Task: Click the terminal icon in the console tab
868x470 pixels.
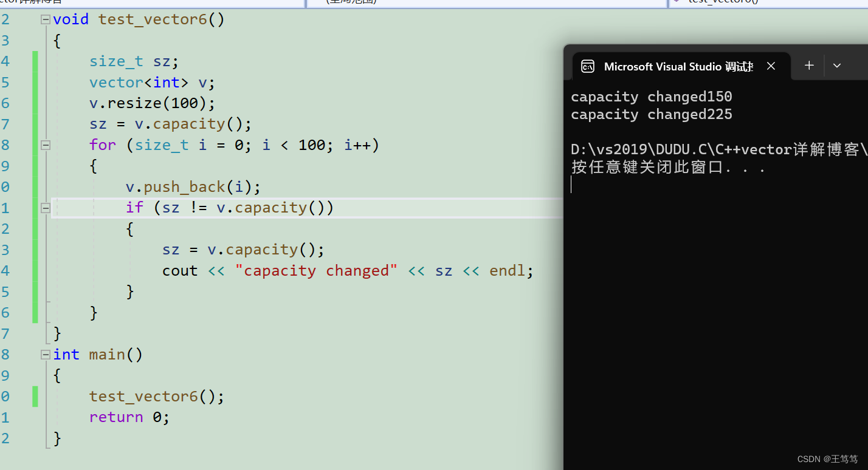Action: (588, 66)
